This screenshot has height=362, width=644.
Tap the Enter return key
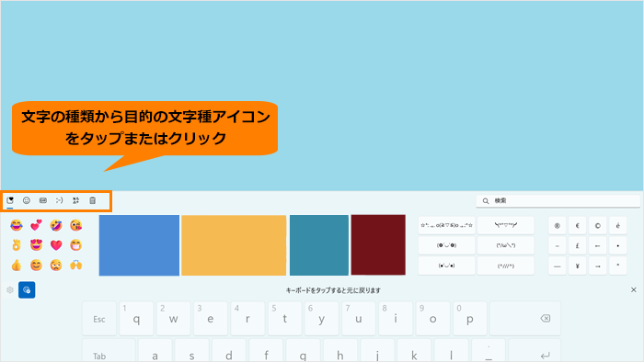pyautogui.click(x=535, y=351)
